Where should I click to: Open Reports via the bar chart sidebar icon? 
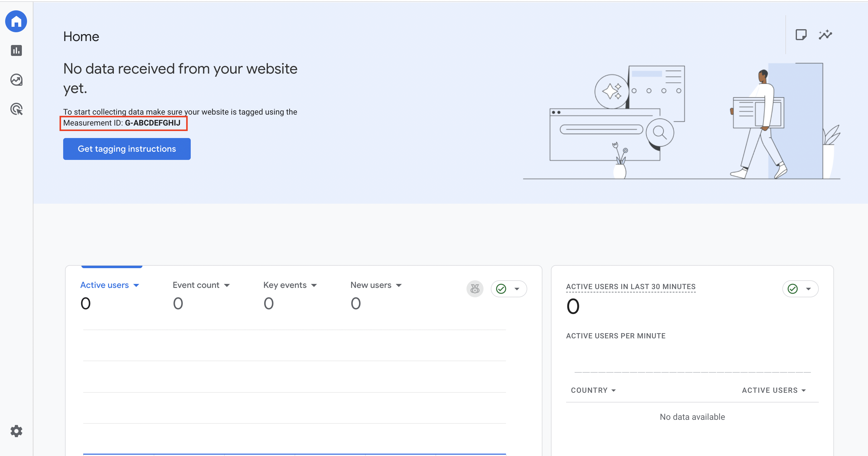(16, 50)
